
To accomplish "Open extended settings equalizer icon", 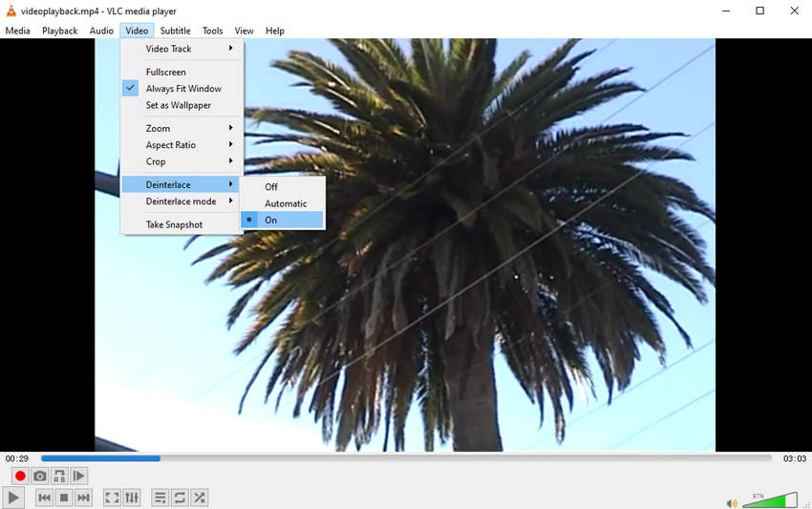I will (132, 498).
